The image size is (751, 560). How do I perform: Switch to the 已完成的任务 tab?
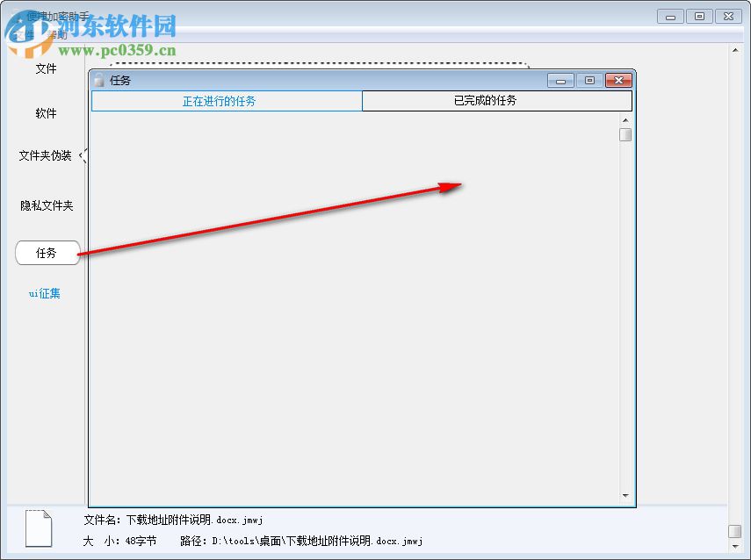tap(496, 101)
